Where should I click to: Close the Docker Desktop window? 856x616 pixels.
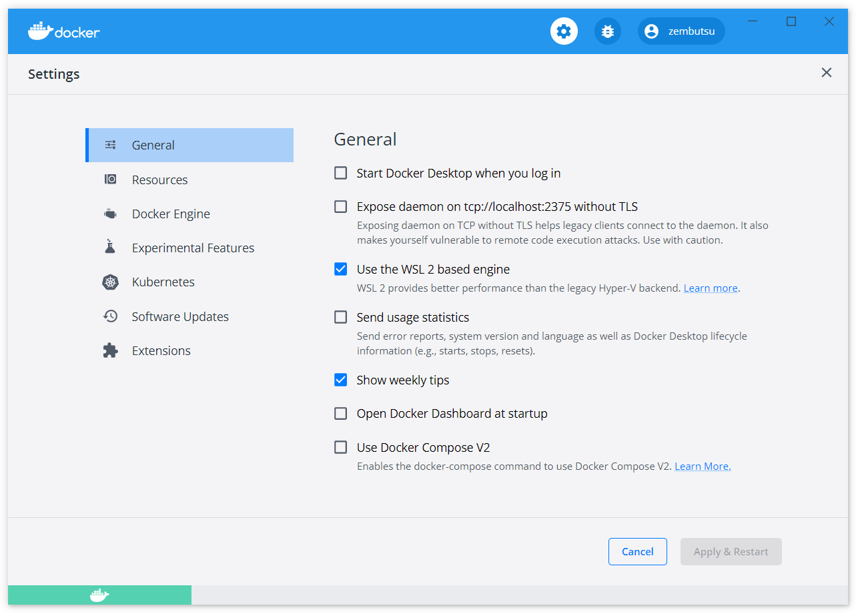click(x=829, y=21)
